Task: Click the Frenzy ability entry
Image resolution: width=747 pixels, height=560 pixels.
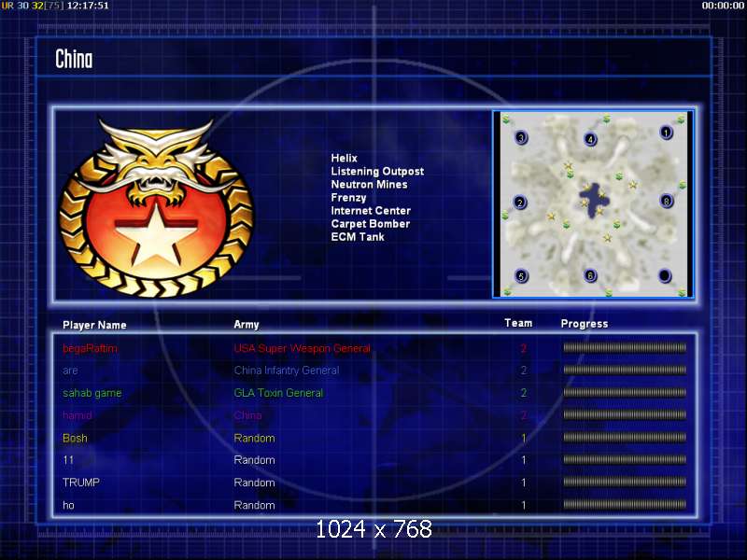Action: 348,198
